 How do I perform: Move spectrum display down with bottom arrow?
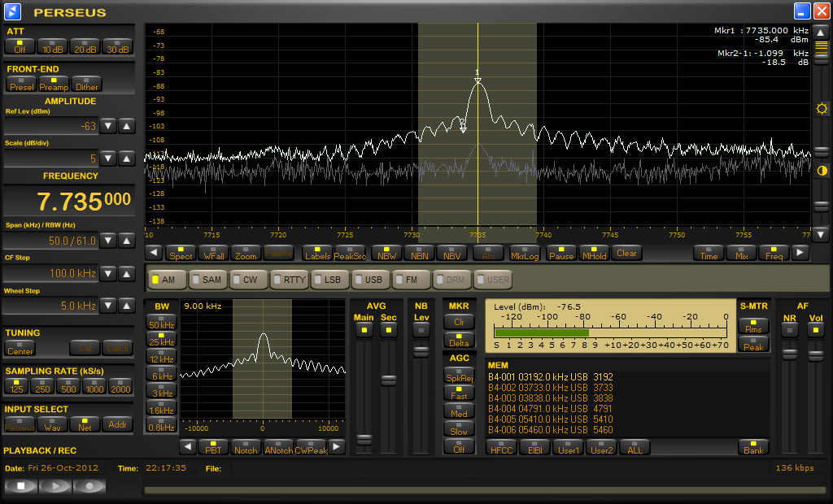821,233
